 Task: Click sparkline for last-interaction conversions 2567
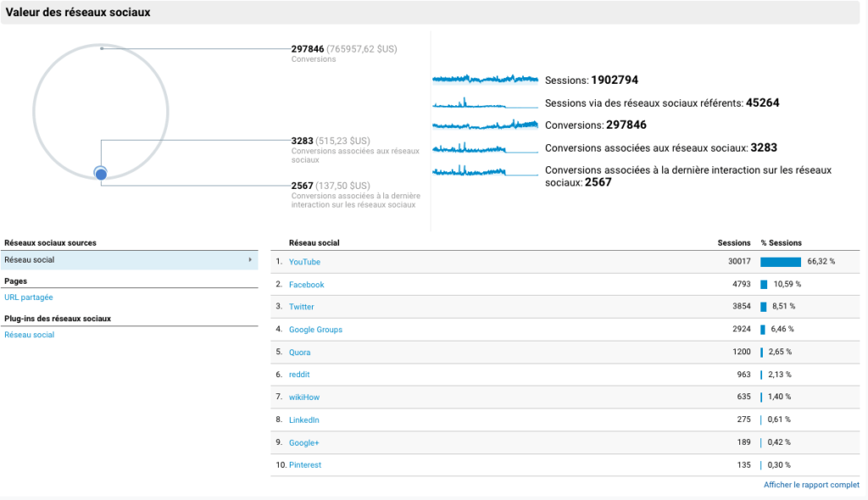click(485, 170)
